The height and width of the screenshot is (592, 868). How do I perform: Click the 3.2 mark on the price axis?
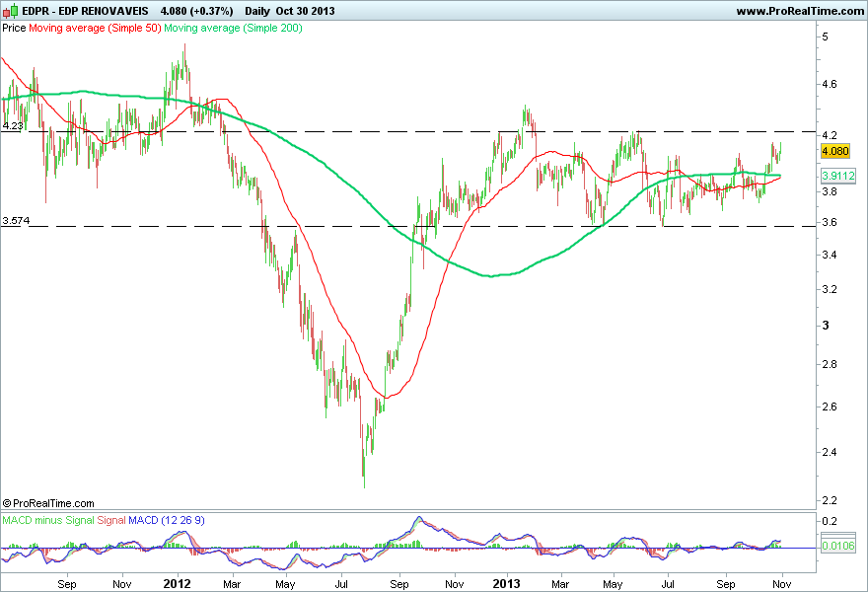830,289
